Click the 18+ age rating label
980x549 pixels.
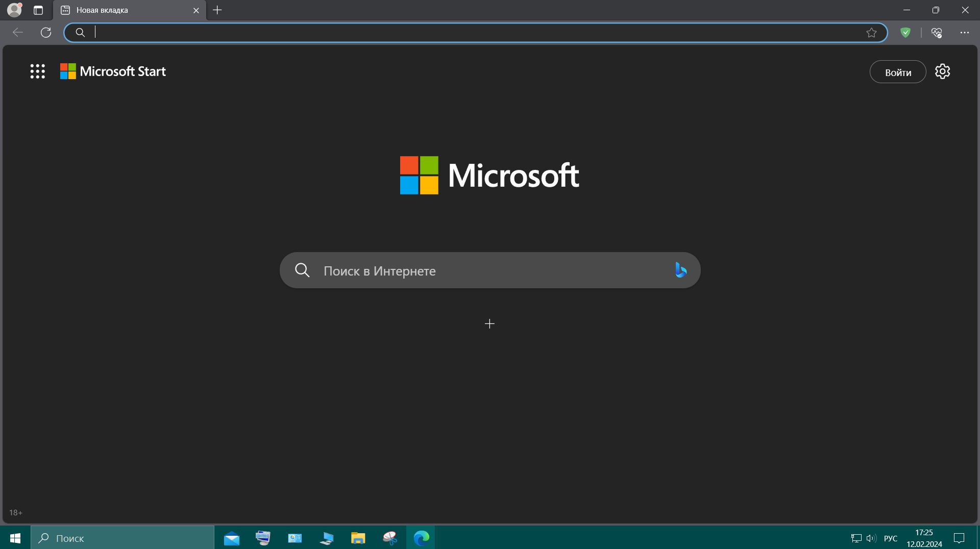click(16, 512)
